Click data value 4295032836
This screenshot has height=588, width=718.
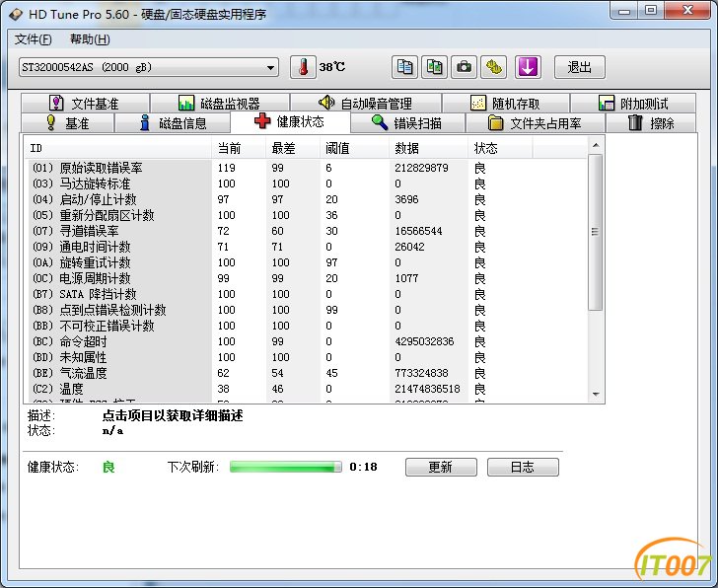[424, 341]
